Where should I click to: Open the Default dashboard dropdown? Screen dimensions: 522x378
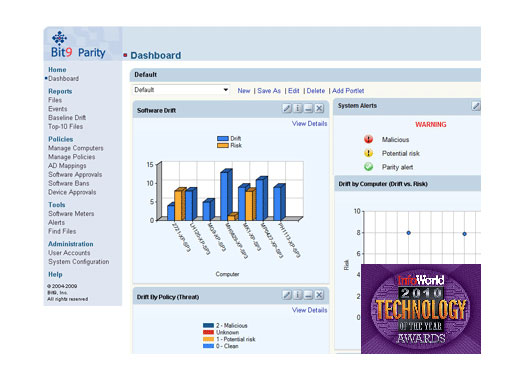tap(181, 90)
